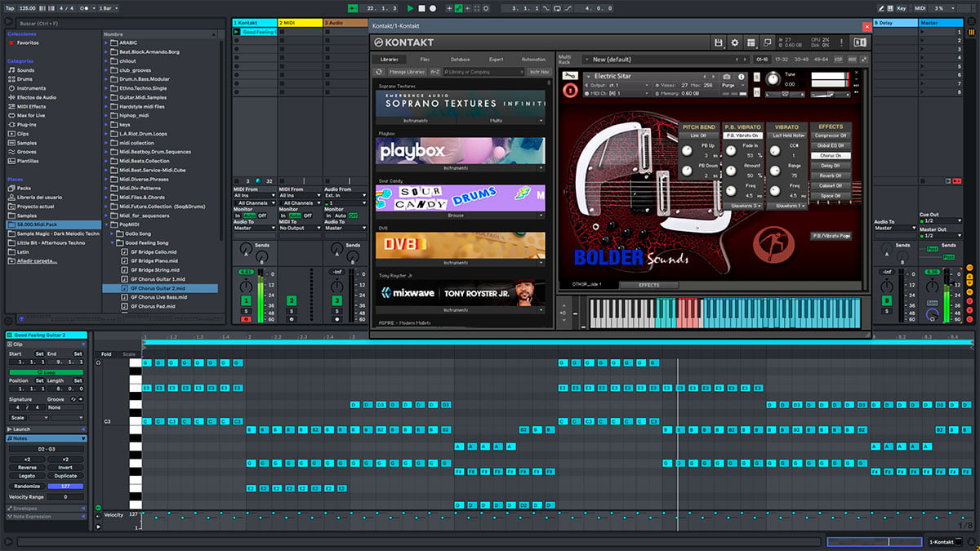
Task: Click headphone preview icon in piano roll
Action: pos(100,362)
